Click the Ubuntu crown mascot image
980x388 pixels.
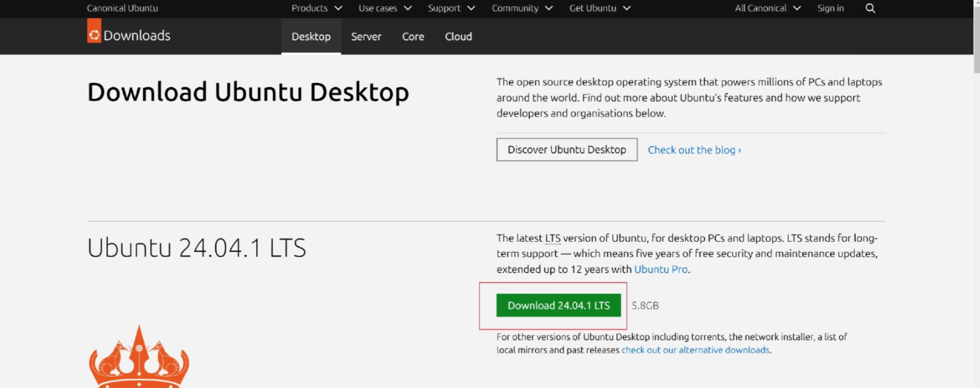(139, 357)
